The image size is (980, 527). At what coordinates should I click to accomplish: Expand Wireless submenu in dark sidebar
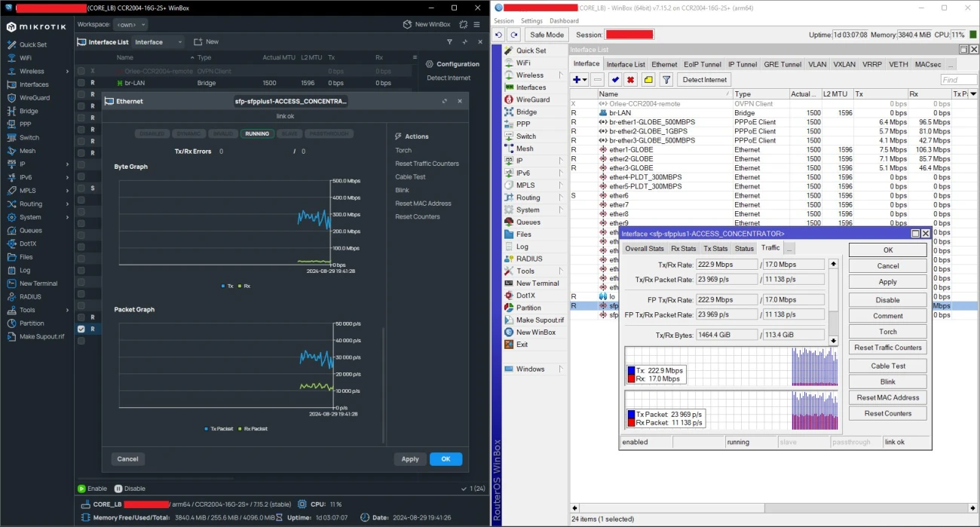pyautogui.click(x=67, y=72)
